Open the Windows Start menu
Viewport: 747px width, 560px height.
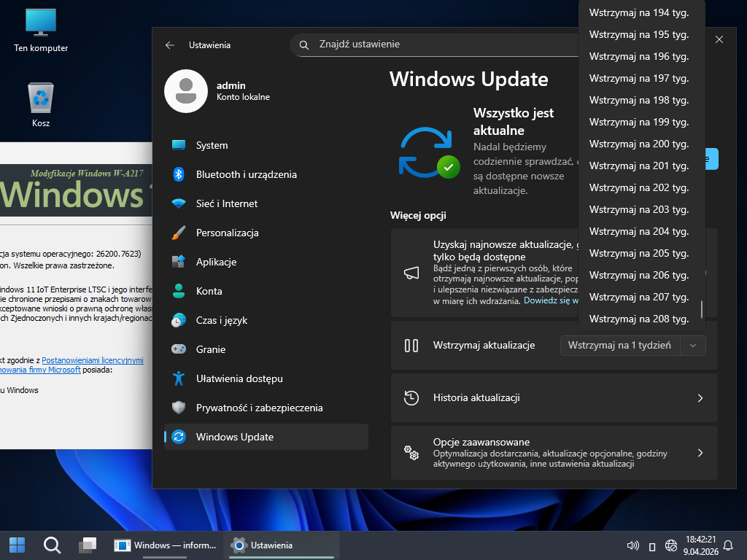point(17,545)
